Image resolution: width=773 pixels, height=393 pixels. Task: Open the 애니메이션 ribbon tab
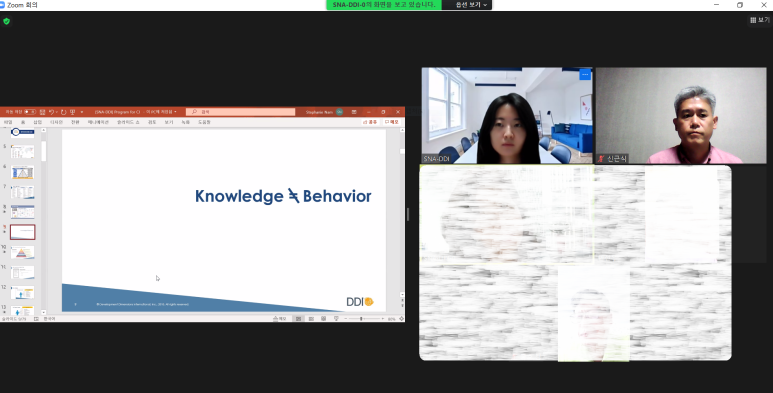coord(98,122)
